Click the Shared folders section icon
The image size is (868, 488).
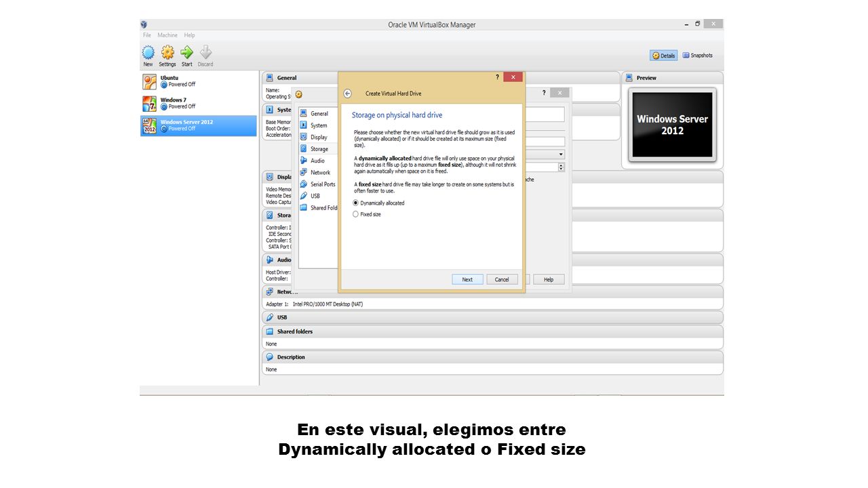point(270,331)
